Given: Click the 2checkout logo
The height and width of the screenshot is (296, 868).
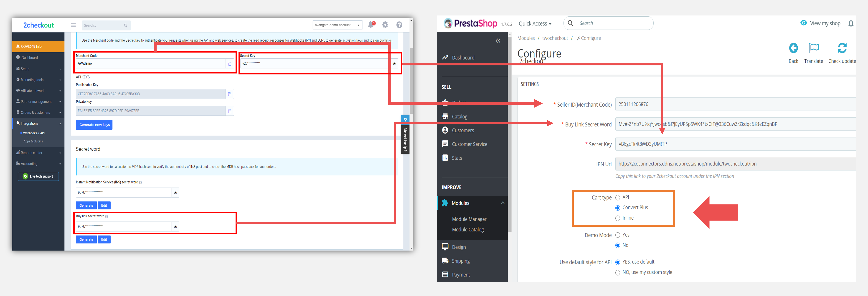Looking at the screenshot, I should 38,25.
